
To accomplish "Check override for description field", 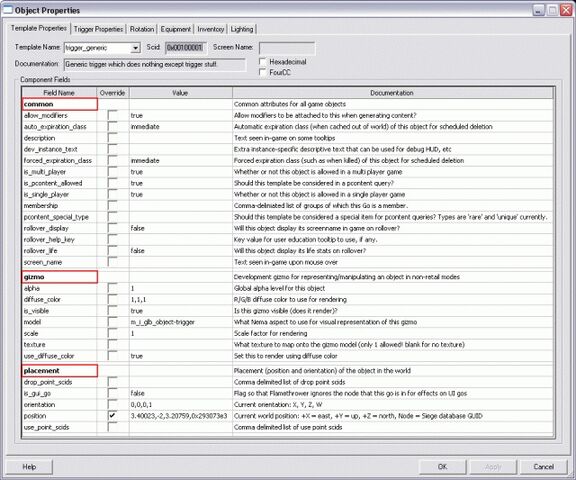I will [112, 138].
